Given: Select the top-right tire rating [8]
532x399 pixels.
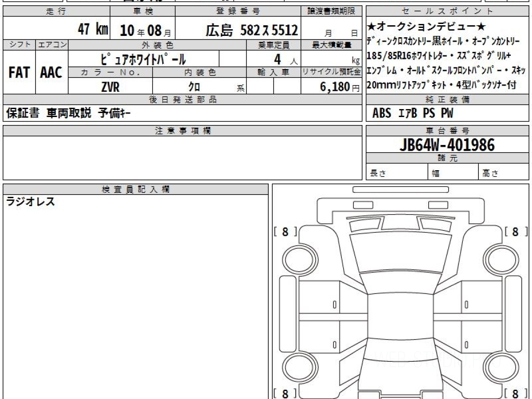Looking at the screenshot, I should point(515,231).
